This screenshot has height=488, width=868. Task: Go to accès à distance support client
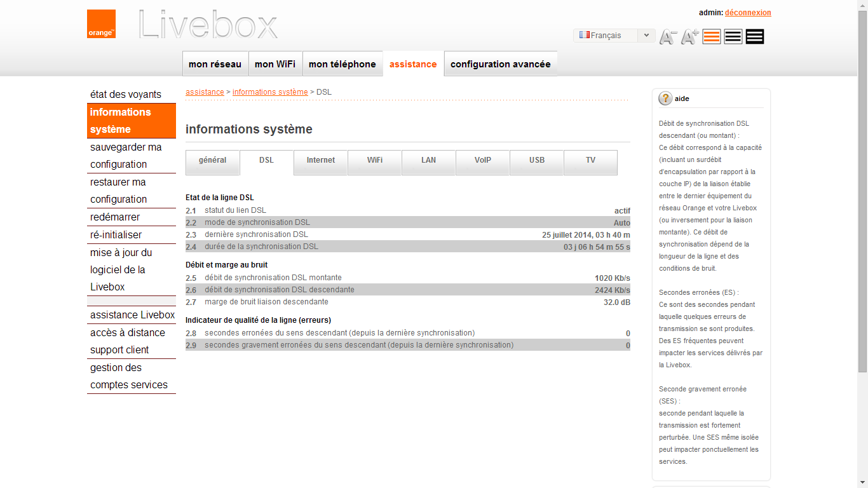click(x=131, y=341)
